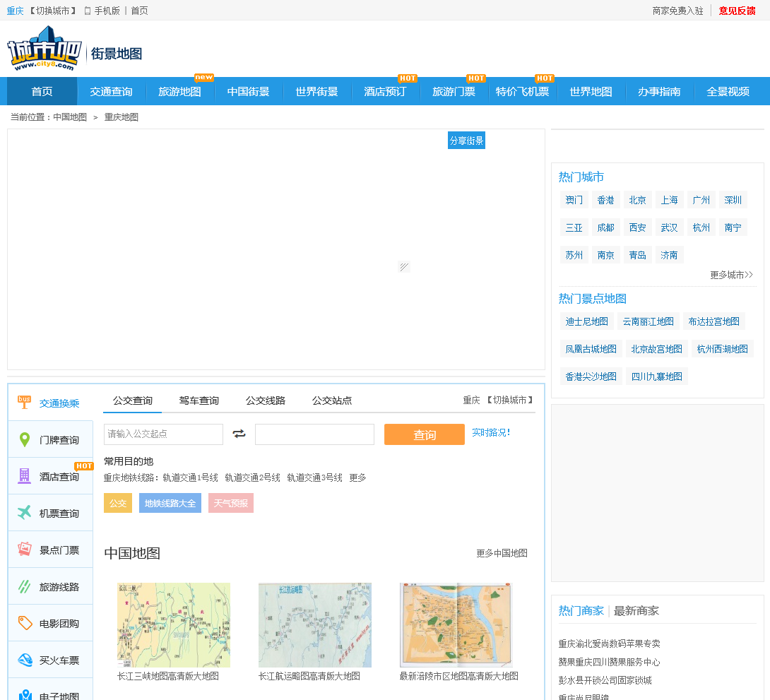
Task: Click the airplane icon for 机票查询
Action: [x=25, y=513]
